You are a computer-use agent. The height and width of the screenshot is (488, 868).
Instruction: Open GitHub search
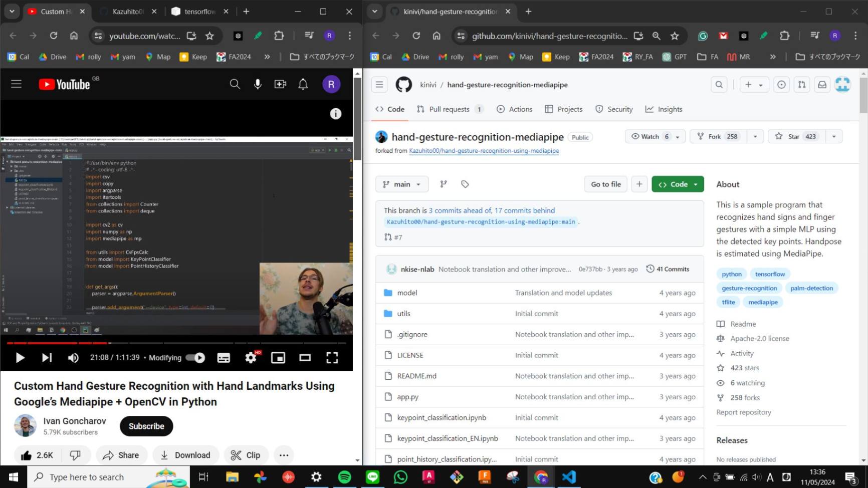719,85
